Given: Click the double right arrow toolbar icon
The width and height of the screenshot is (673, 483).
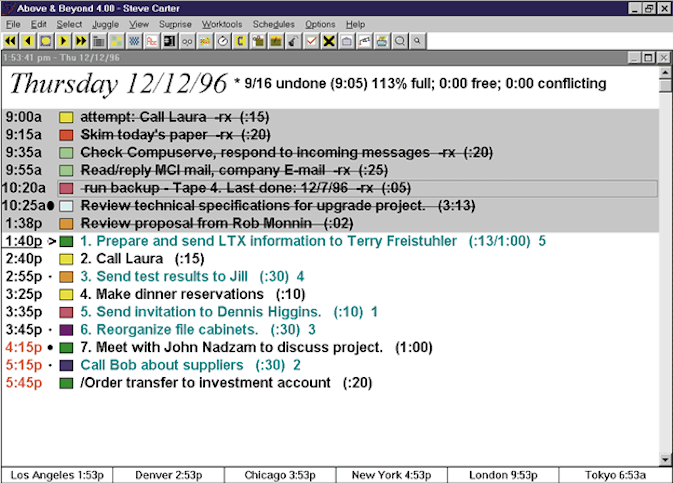Looking at the screenshot, I should [80, 41].
